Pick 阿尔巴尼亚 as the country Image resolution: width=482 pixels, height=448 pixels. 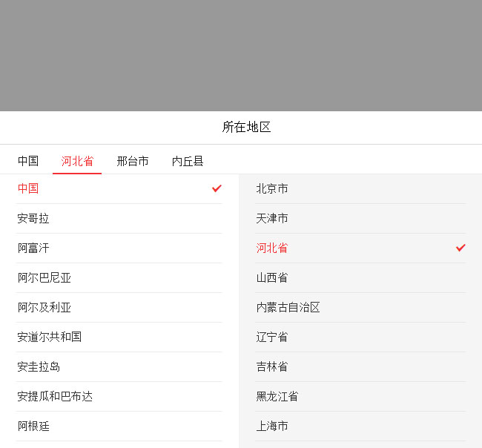click(44, 277)
